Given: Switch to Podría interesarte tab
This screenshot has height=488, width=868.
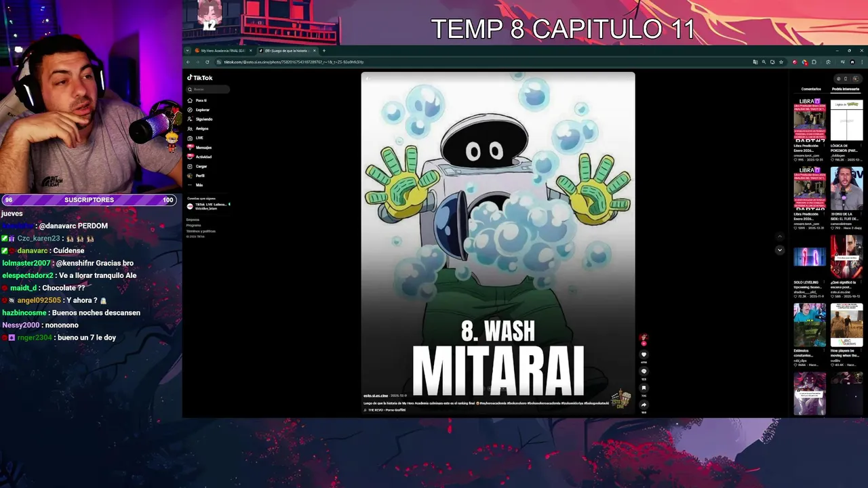Looking at the screenshot, I should click(x=846, y=89).
